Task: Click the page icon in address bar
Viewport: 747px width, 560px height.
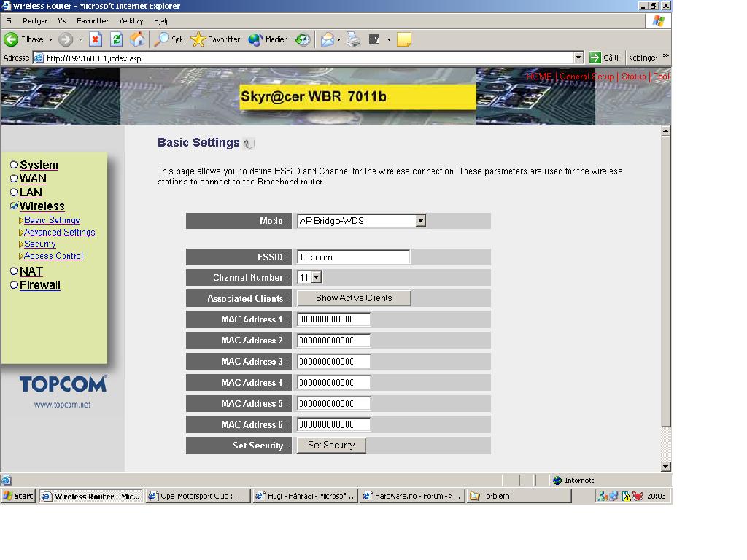Action: [x=39, y=58]
